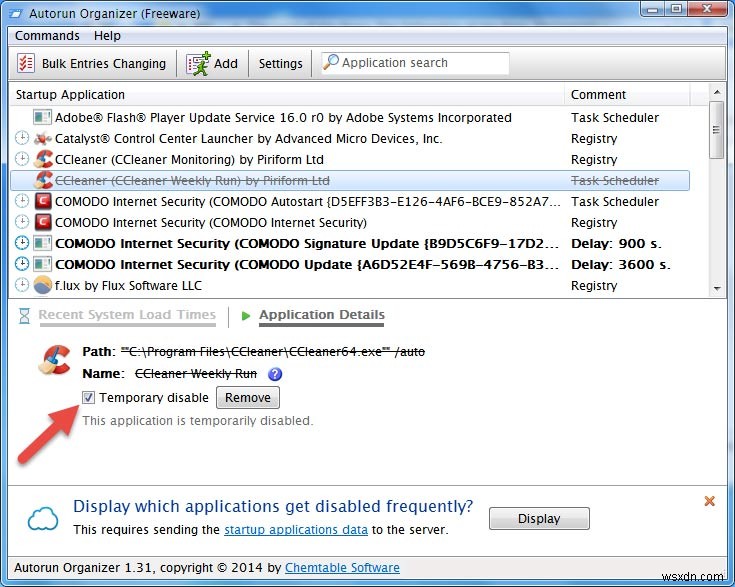Select the struck-through CCleaner Weekly Run entry

click(192, 181)
